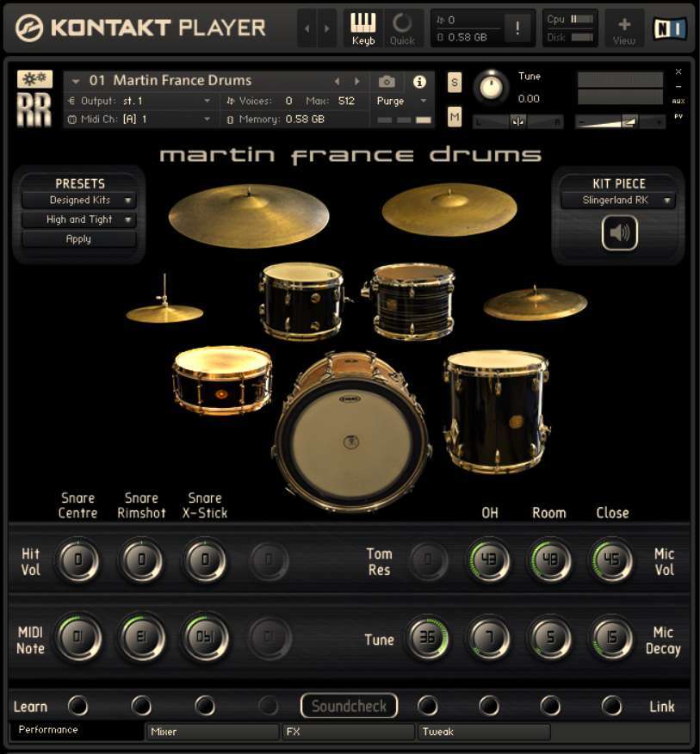Image resolution: width=700 pixels, height=754 pixels.
Task: Click the Max voices value 512
Action: tap(346, 101)
